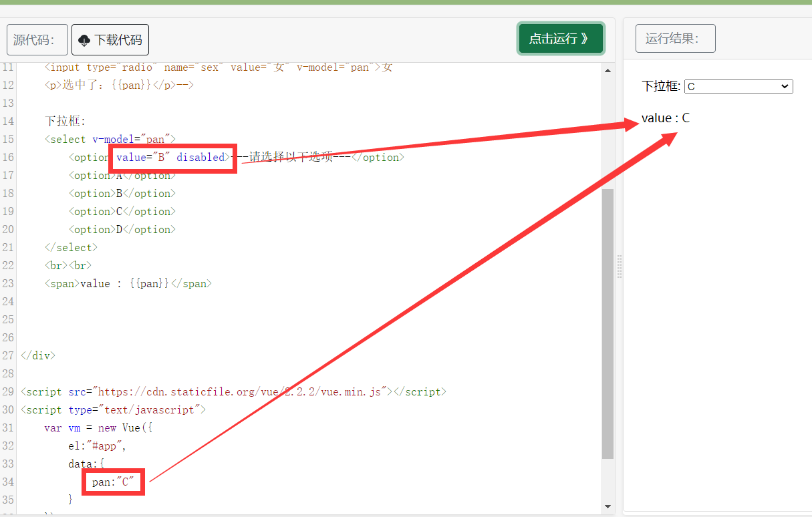Image resolution: width=812 pixels, height=517 pixels.
Task: Click the '<span>value : {{pan}}</span>' line
Action: (x=128, y=283)
